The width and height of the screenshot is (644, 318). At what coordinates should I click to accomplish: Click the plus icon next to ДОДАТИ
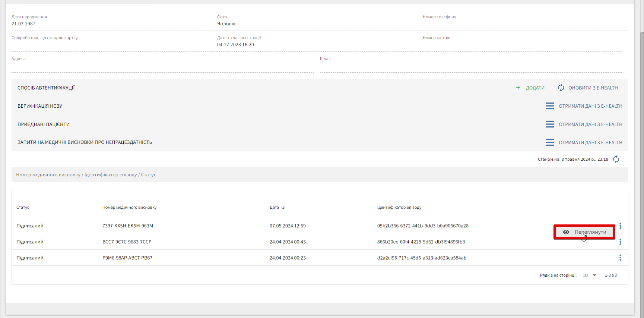click(518, 88)
